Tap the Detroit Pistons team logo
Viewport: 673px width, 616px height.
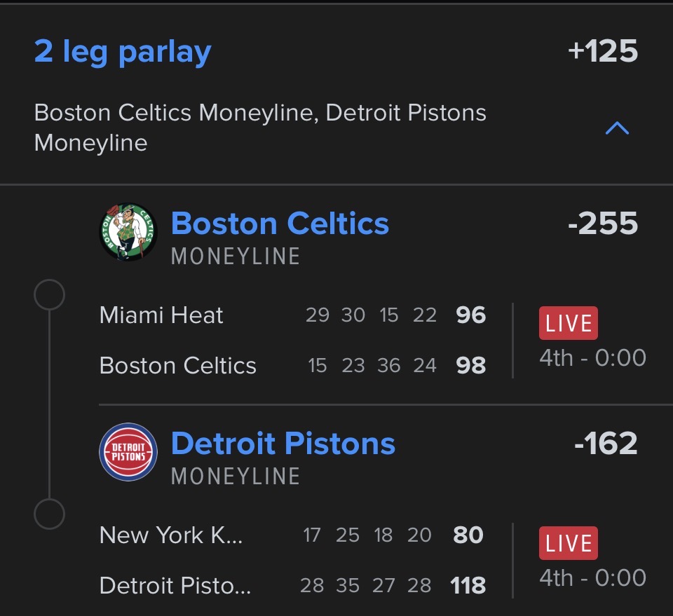(x=128, y=452)
